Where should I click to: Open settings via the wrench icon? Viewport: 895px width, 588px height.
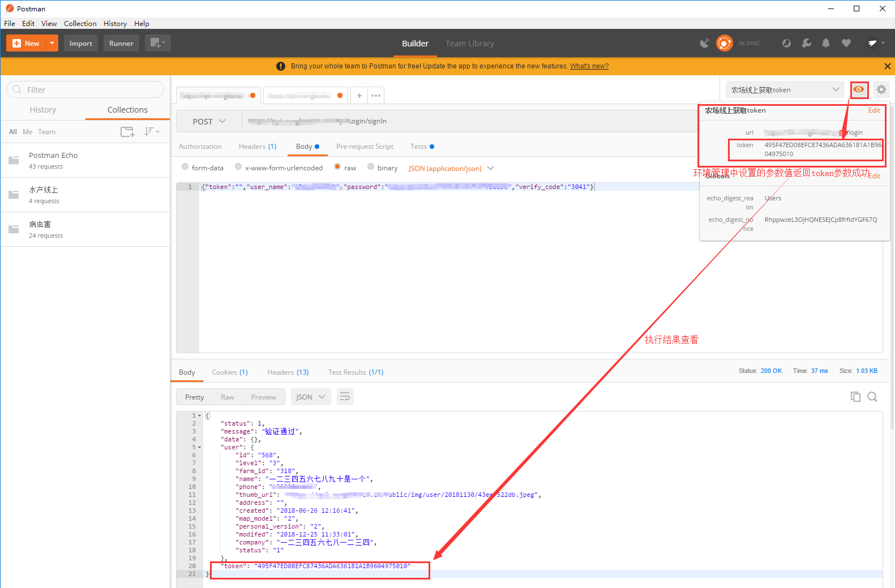pyautogui.click(x=806, y=43)
